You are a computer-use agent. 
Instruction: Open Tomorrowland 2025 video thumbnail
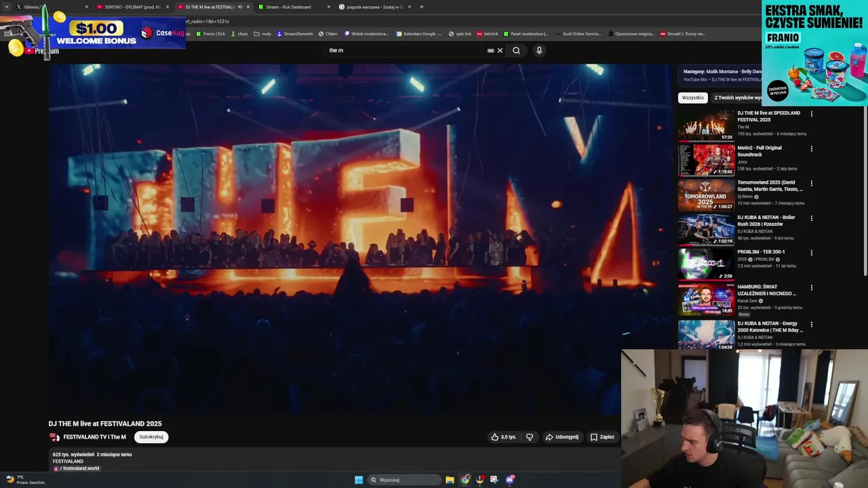pyautogui.click(x=706, y=195)
